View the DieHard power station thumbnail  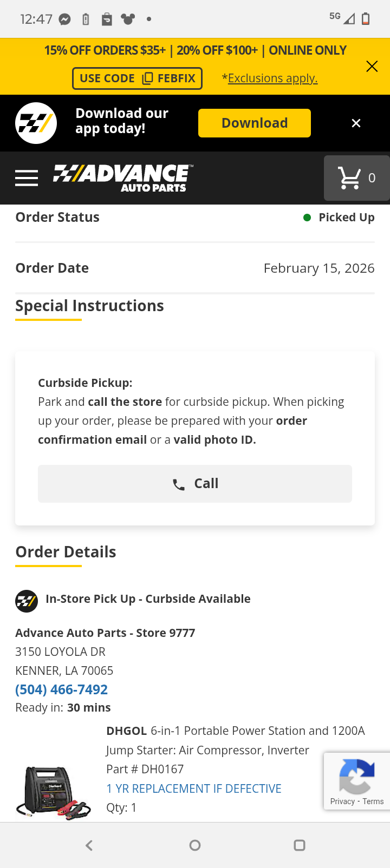coord(54,791)
